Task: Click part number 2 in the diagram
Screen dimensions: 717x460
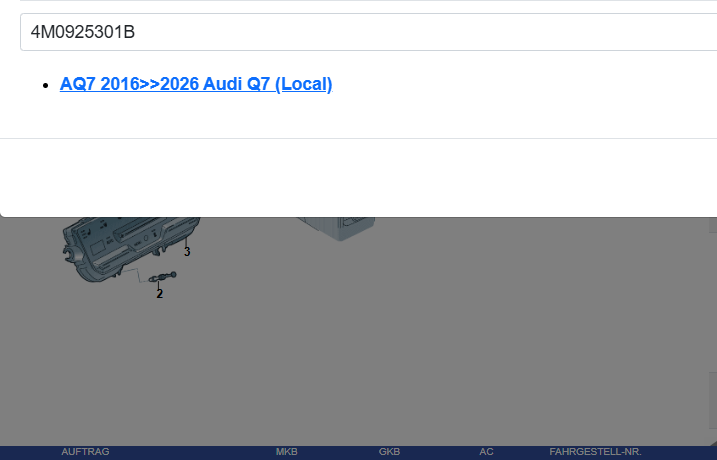Action: click(159, 294)
